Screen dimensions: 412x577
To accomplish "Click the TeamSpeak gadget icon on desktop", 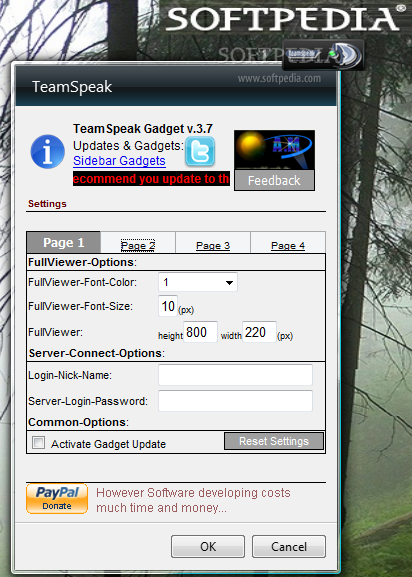I will pos(324,54).
